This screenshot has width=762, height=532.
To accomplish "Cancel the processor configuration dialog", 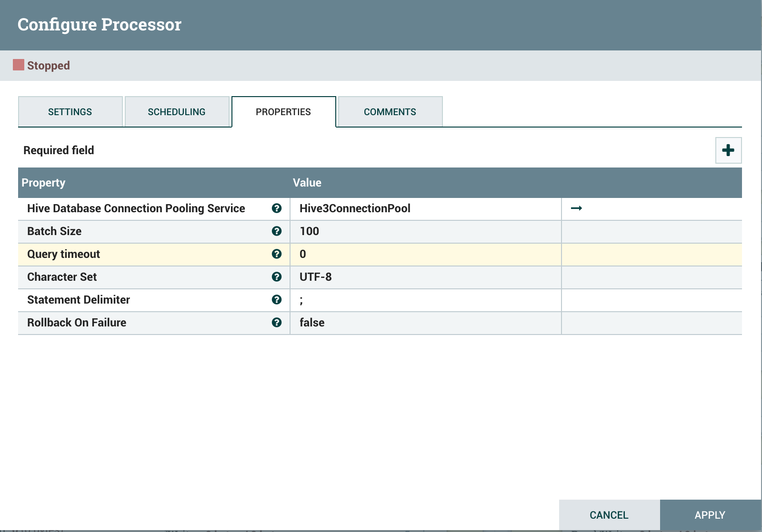I will (x=608, y=515).
